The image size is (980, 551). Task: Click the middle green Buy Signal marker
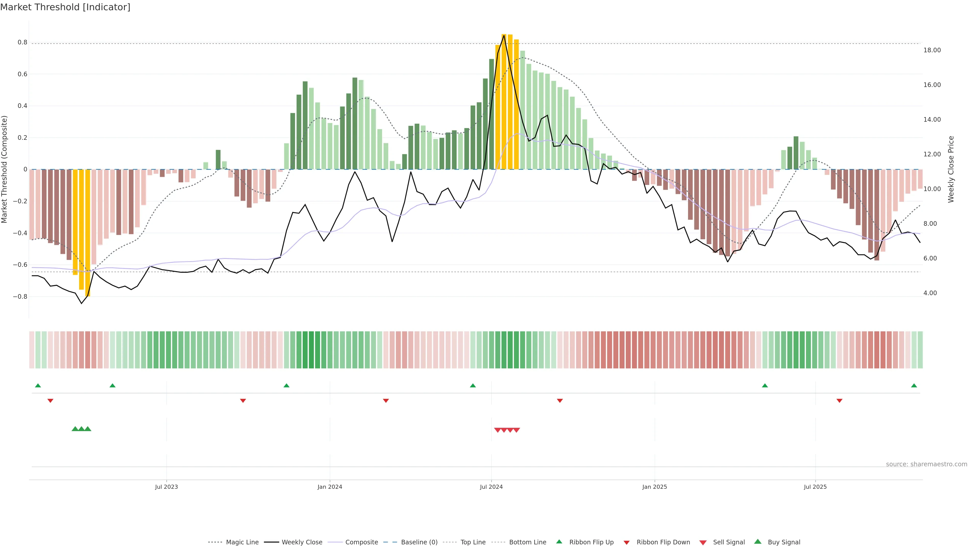(81, 429)
